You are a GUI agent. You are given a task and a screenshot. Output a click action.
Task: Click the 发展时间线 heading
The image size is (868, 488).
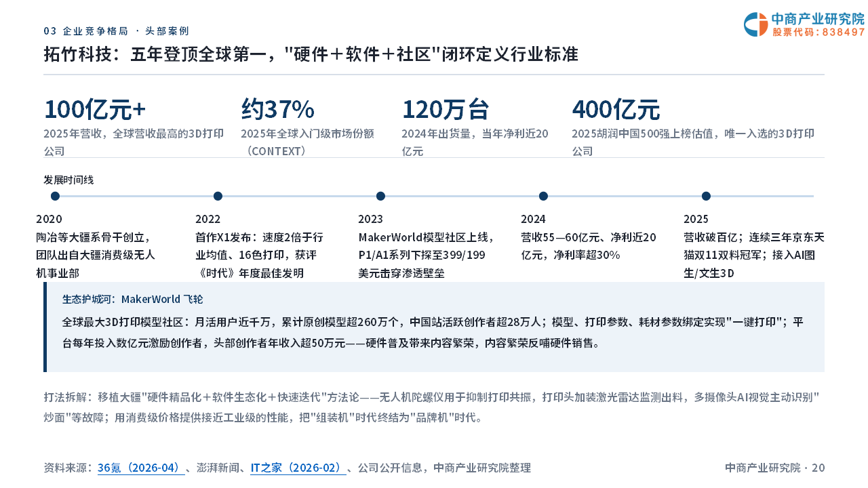(68, 180)
